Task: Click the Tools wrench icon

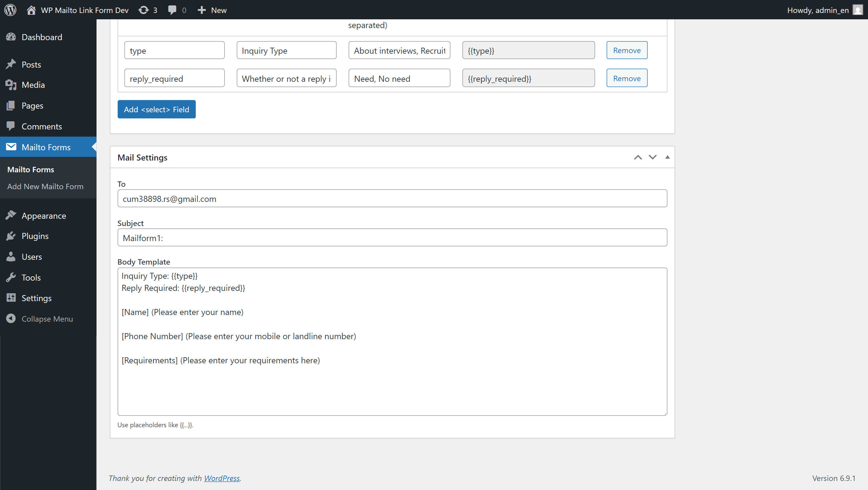Action: (x=11, y=278)
